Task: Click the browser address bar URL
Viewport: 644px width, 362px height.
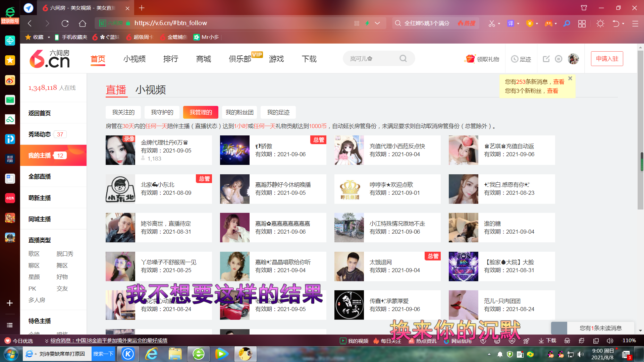Action: pyautogui.click(x=170, y=23)
